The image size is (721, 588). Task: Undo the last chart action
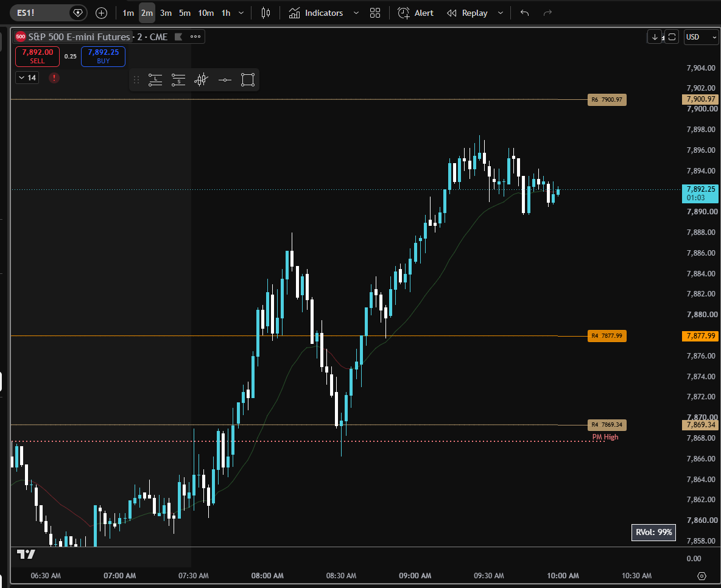pos(525,13)
